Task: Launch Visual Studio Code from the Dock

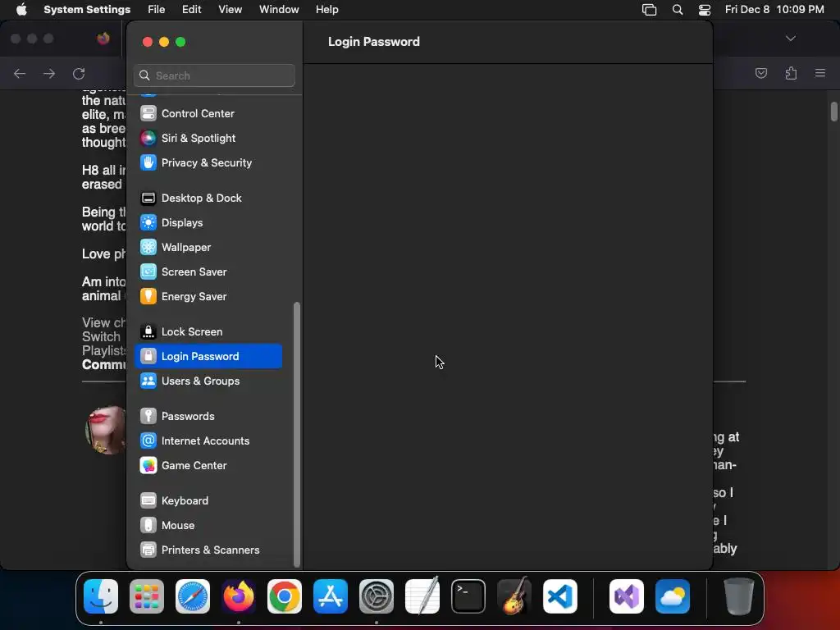Action: click(560, 596)
